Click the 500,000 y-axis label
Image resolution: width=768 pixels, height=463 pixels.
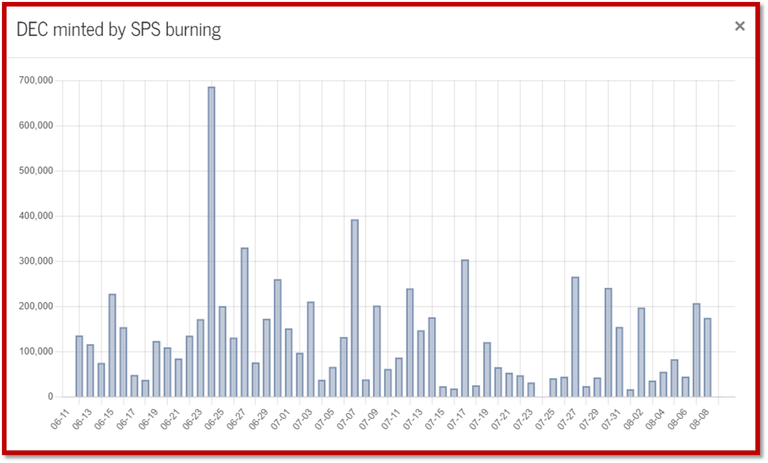(36, 171)
